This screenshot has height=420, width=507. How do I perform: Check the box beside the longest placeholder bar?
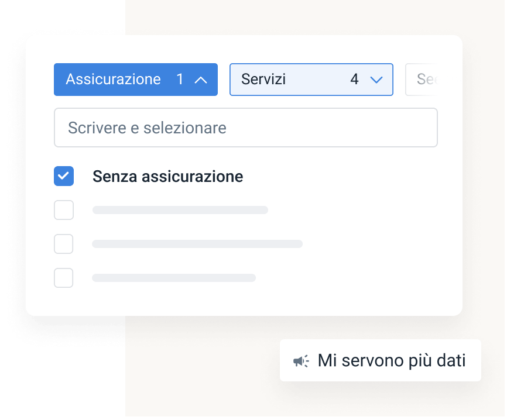pos(63,244)
